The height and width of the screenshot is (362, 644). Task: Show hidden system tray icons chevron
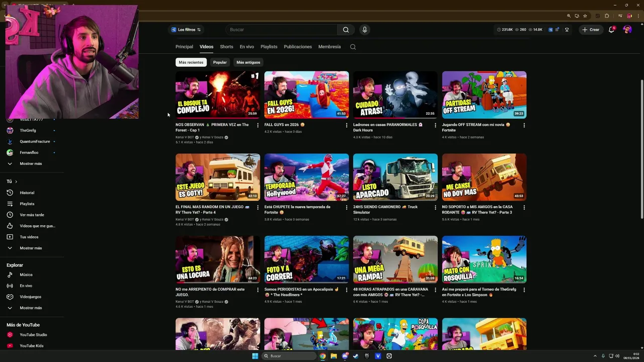595,356
